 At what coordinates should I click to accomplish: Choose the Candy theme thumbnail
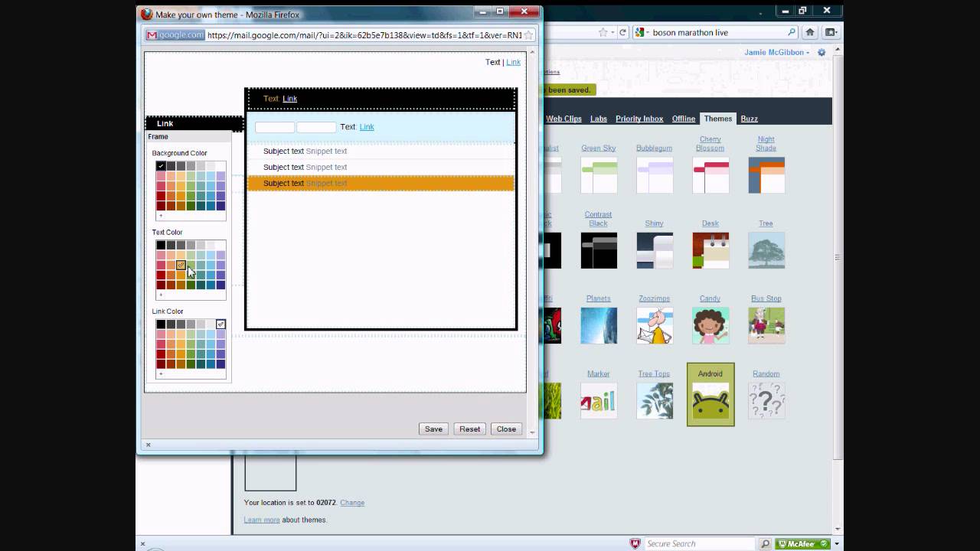click(x=710, y=325)
